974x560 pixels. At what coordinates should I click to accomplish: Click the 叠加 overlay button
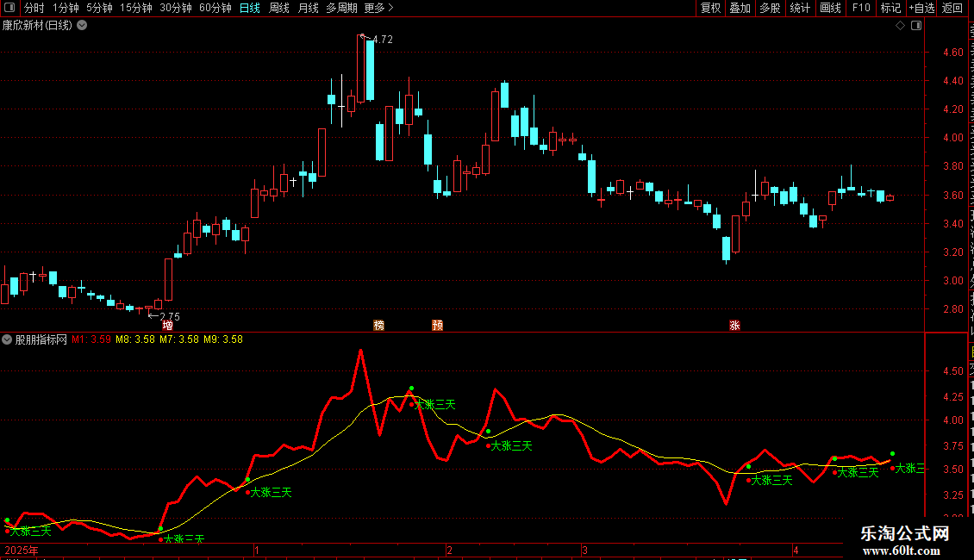point(740,8)
